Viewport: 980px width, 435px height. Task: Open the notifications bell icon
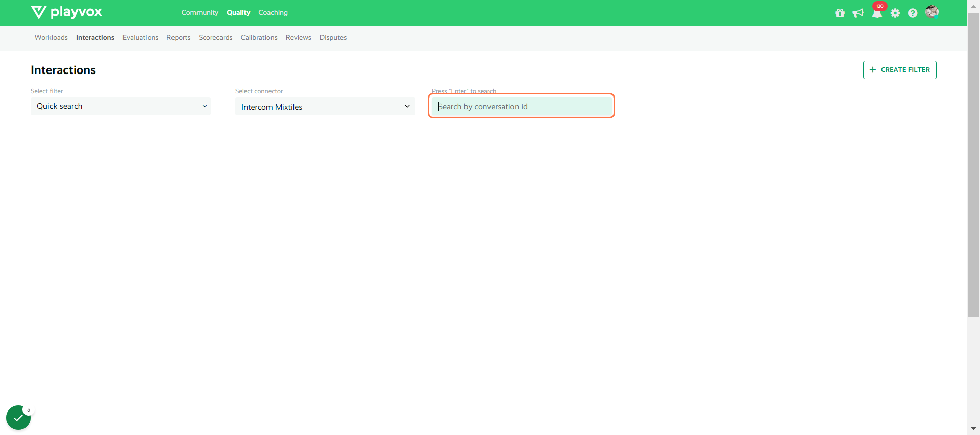point(877,13)
